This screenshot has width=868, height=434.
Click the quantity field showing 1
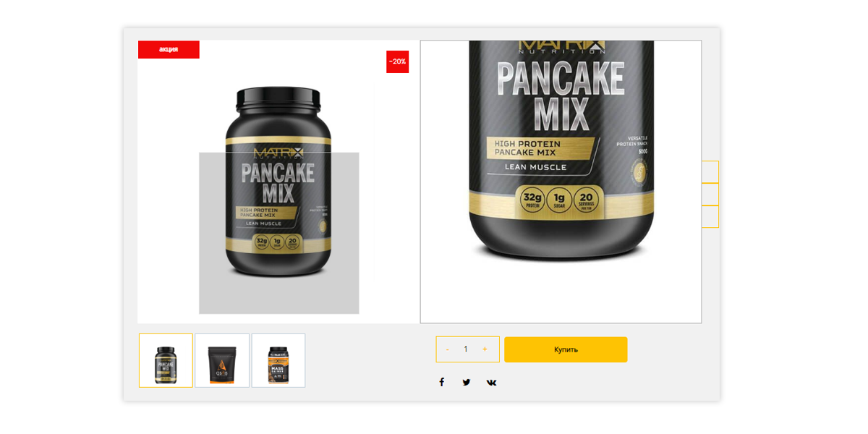[466, 349]
